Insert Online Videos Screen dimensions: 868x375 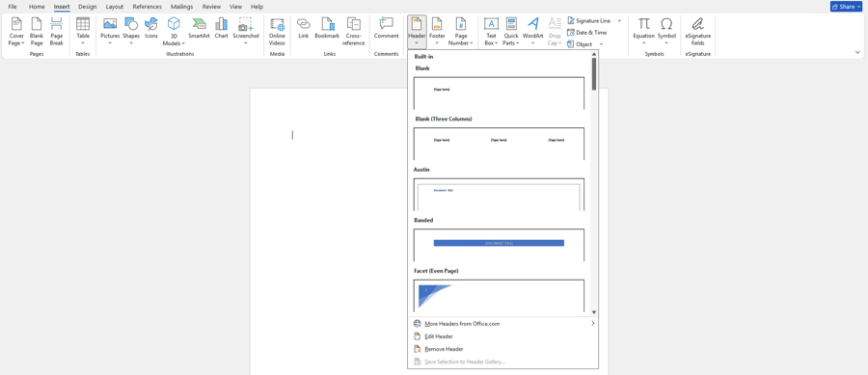point(277,32)
